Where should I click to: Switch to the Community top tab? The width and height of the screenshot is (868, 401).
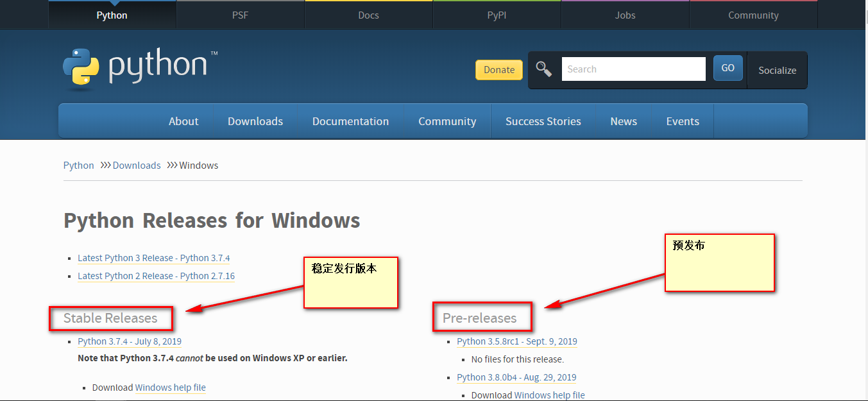point(753,14)
